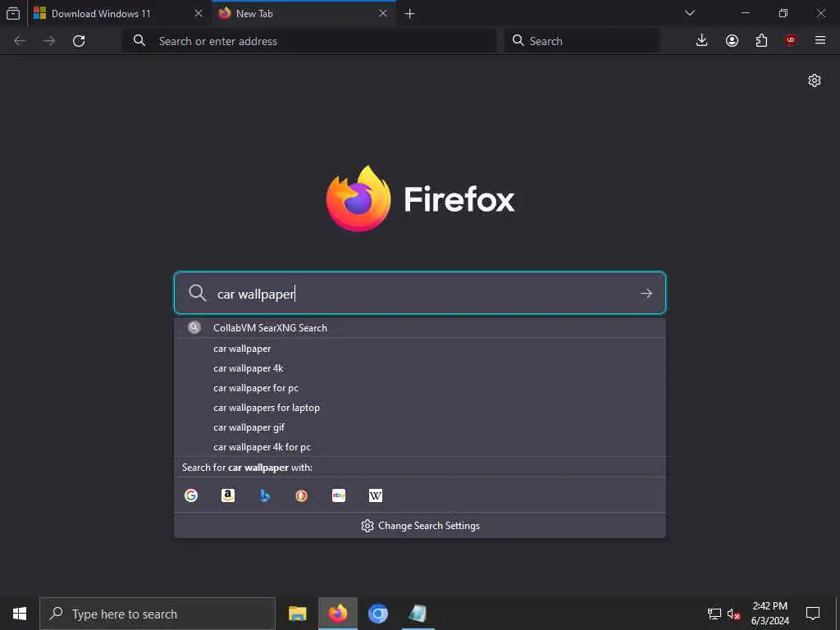Expand the List all tabs chevron
The height and width of the screenshot is (630, 840).
689,13
